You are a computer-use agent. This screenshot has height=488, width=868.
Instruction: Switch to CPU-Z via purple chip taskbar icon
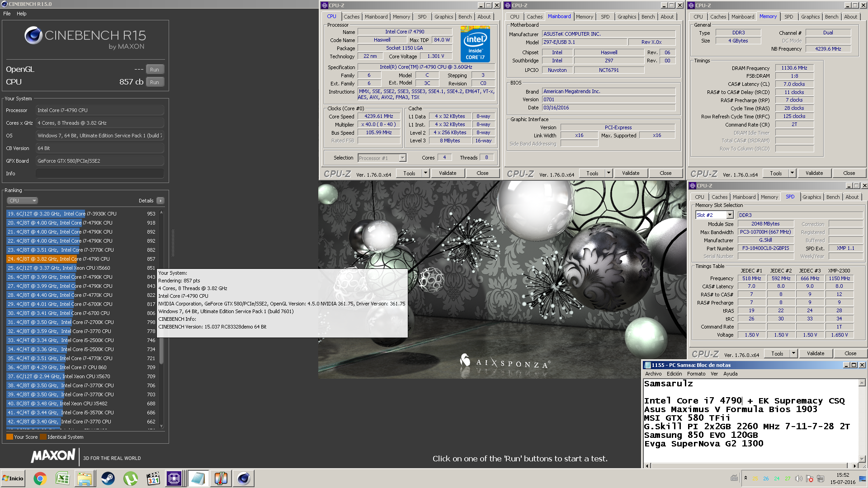coord(174,479)
